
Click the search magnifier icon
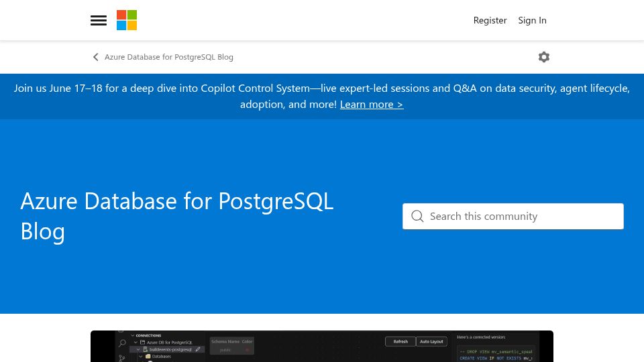[x=417, y=217]
